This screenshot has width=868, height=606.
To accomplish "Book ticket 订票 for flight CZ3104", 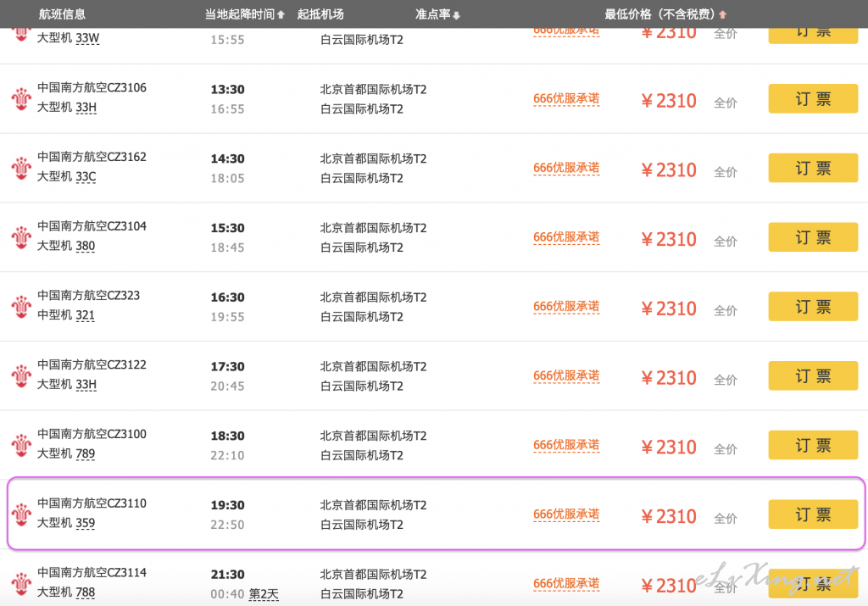I will point(813,236).
